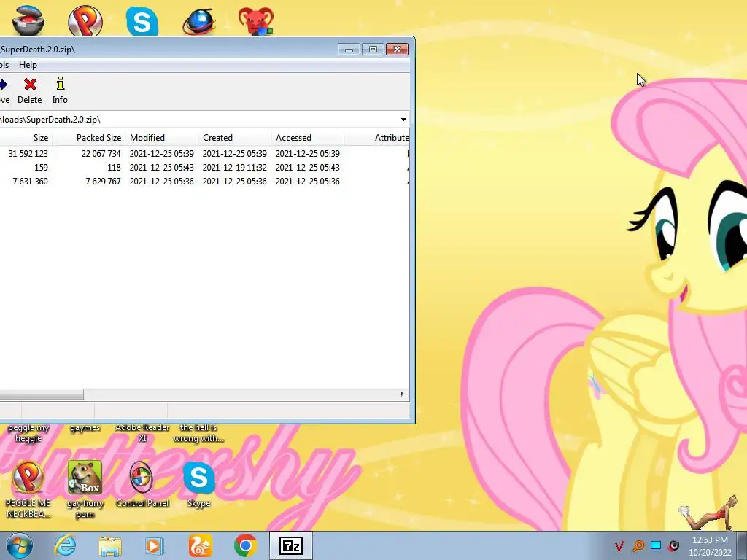Sort by Packed Size column header
Viewport: 747px width, 560px height.
point(88,138)
